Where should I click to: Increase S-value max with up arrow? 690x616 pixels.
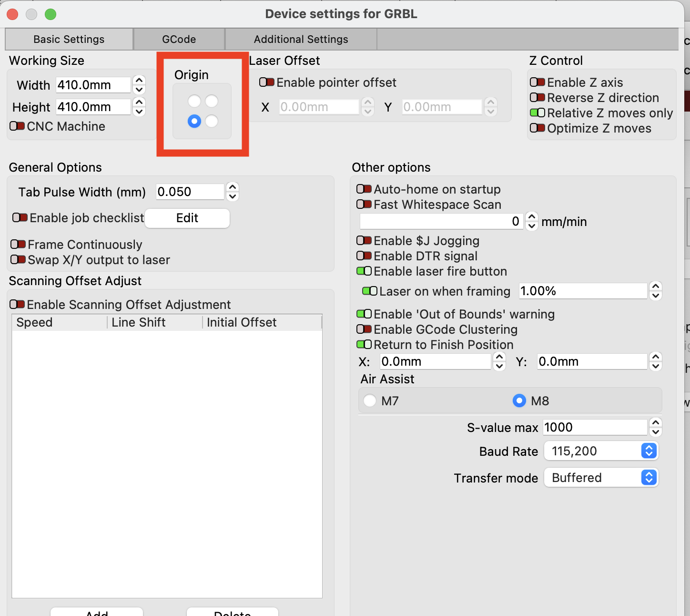(656, 422)
